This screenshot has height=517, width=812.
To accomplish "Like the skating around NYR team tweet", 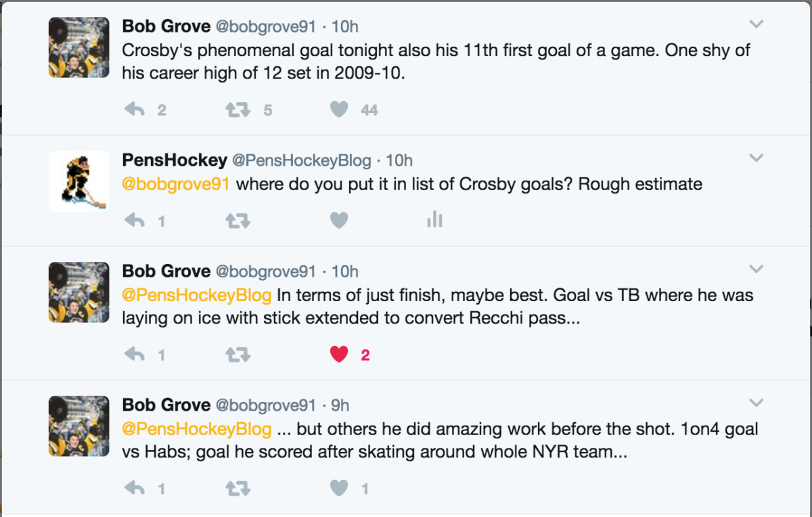I will (x=339, y=488).
